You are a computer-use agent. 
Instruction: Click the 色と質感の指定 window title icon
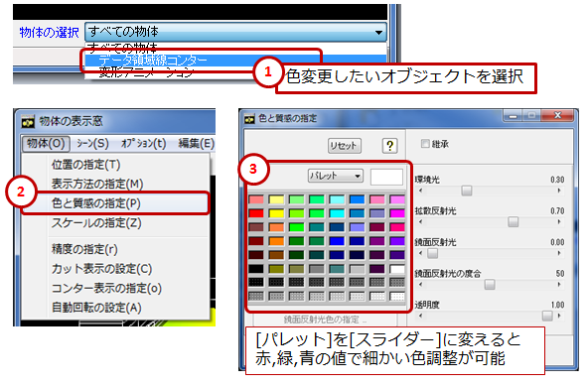249,119
